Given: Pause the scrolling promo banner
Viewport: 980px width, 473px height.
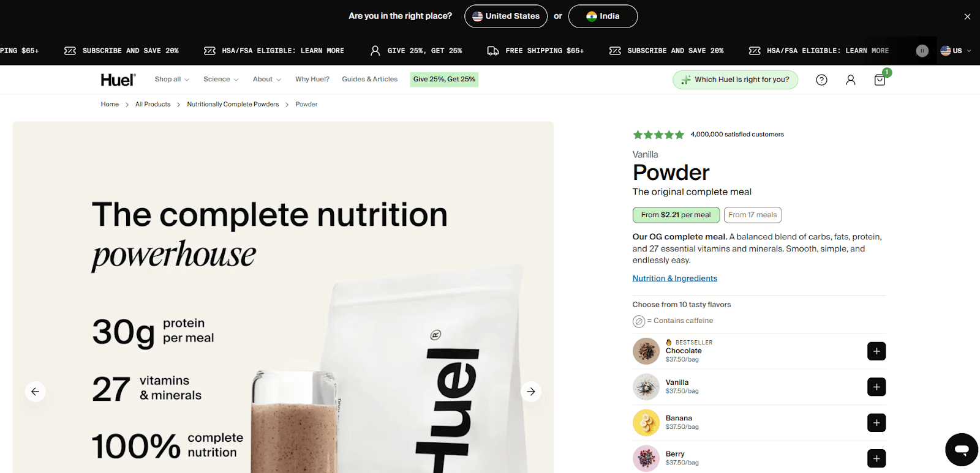Looking at the screenshot, I should point(922,51).
